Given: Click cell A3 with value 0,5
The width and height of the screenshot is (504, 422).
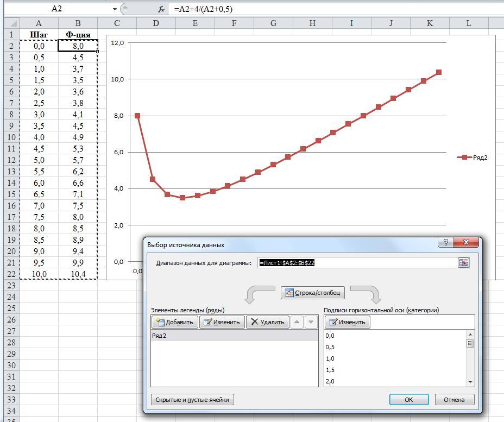Looking at the screenshot, I should point(39,57).
